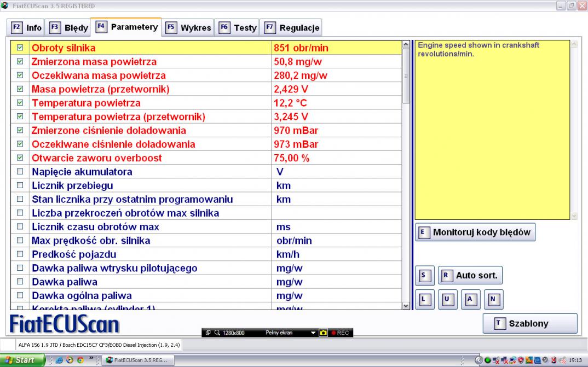Click the L shortcut button
The width and height of the screenshot is (588, 367).
point(425,299)
